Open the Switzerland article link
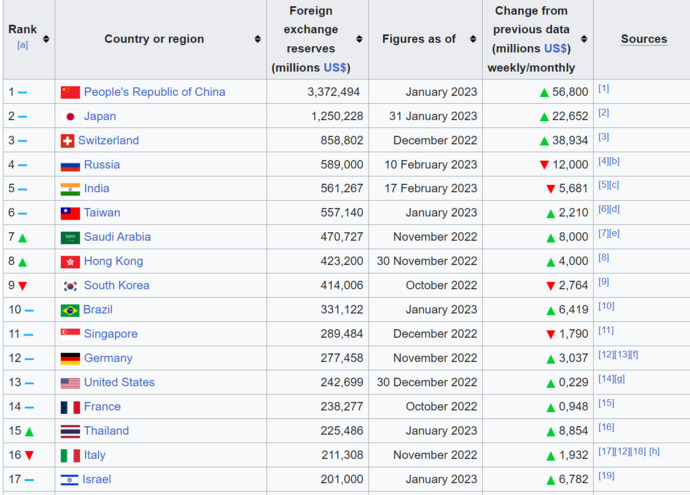 coord(108,140)
